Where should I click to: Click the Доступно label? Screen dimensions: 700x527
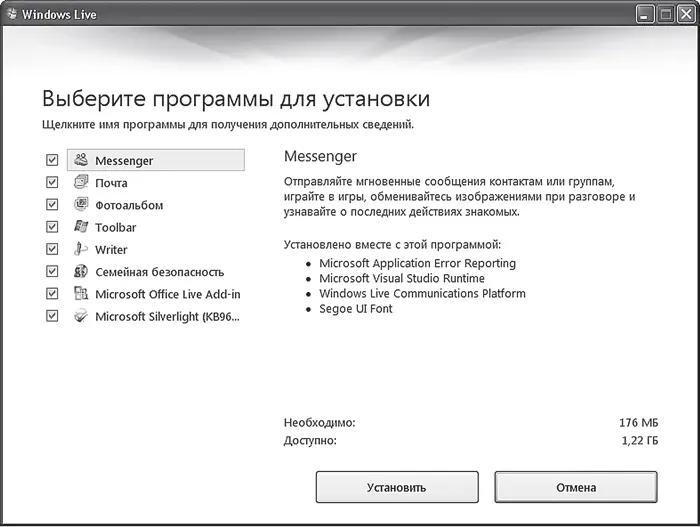[310, 441]
